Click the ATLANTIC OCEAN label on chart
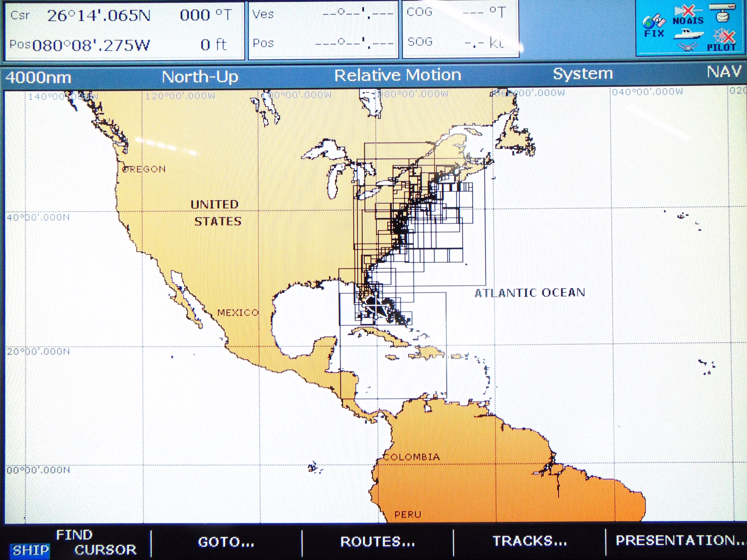 pyautogui.click(x=530, y=293)
